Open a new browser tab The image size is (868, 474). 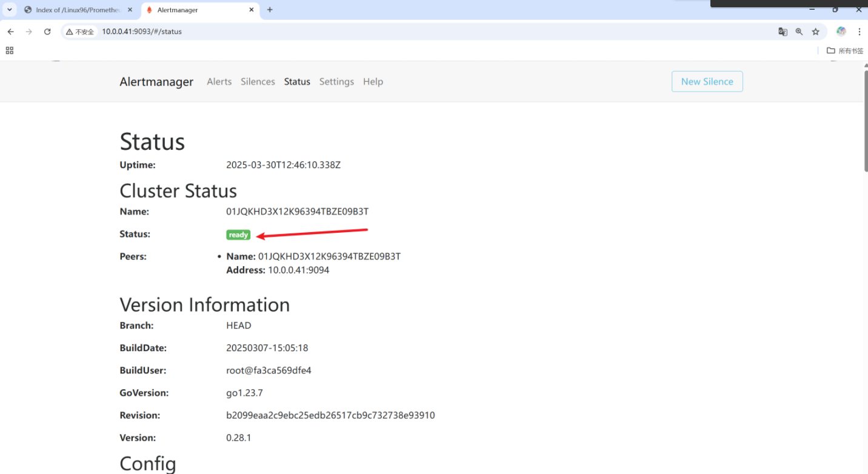click(270, 10)
